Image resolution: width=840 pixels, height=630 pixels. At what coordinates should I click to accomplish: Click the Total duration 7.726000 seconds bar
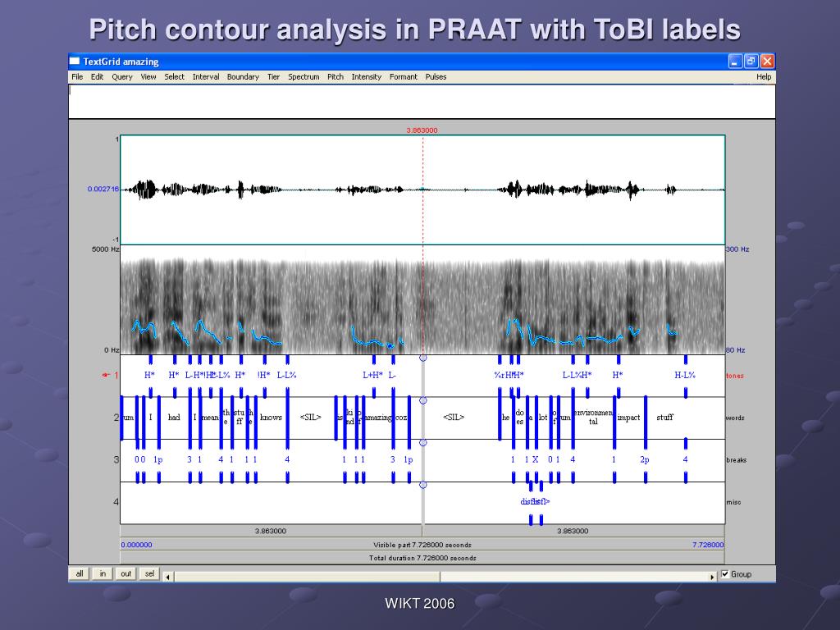422,558
